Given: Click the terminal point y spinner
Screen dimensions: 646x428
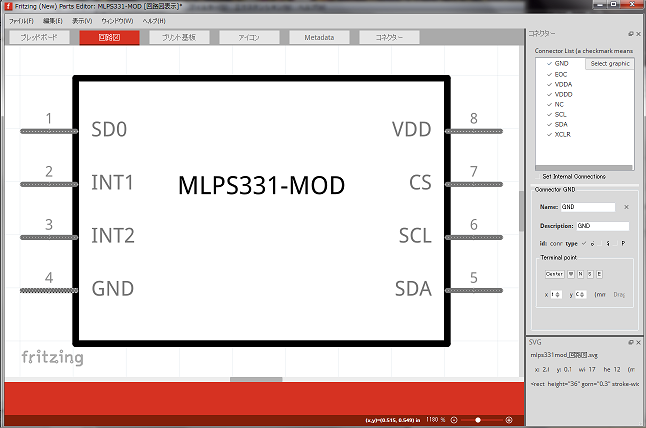Looking at the screenshot, I should coord(580,295).
